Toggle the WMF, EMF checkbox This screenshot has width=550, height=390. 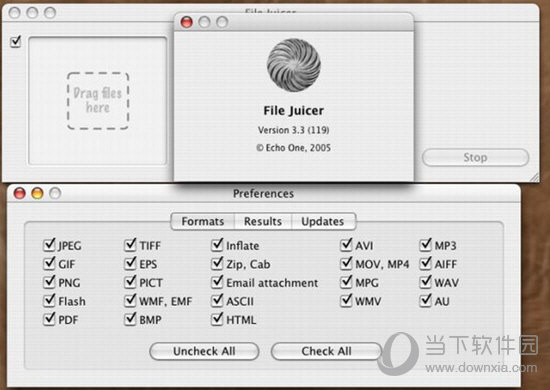(x=130, y=301)
